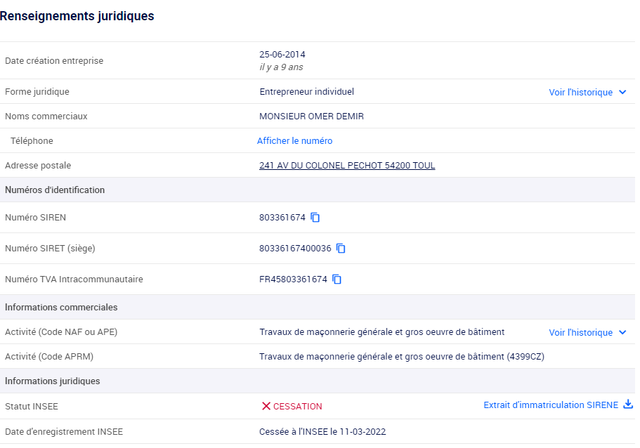Click the CESSATION status label

[x=298, y=406]
